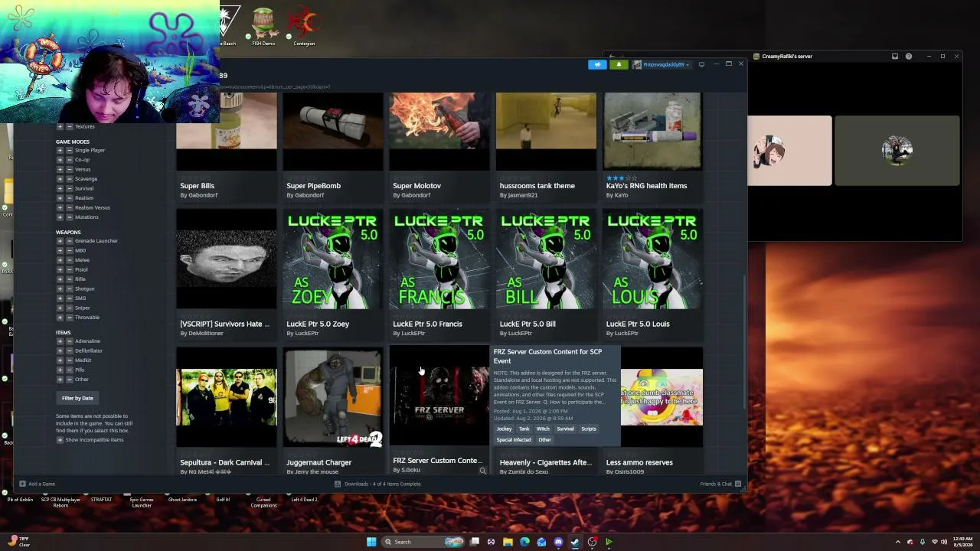Open the Contagion desktop icon
The width and height of the screenshot is (980, 551).
pyautogui.click(x=304, y=27)
